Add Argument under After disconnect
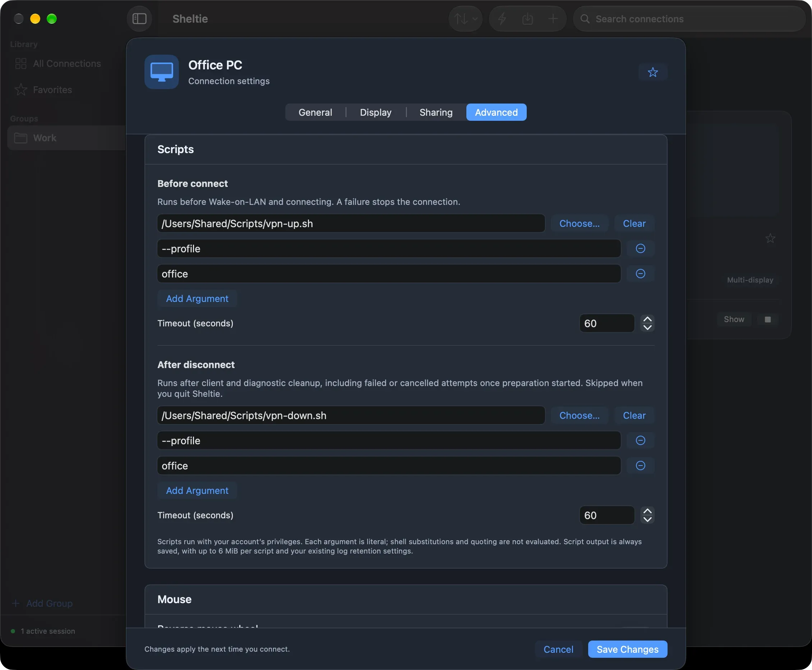 (197, 491)
